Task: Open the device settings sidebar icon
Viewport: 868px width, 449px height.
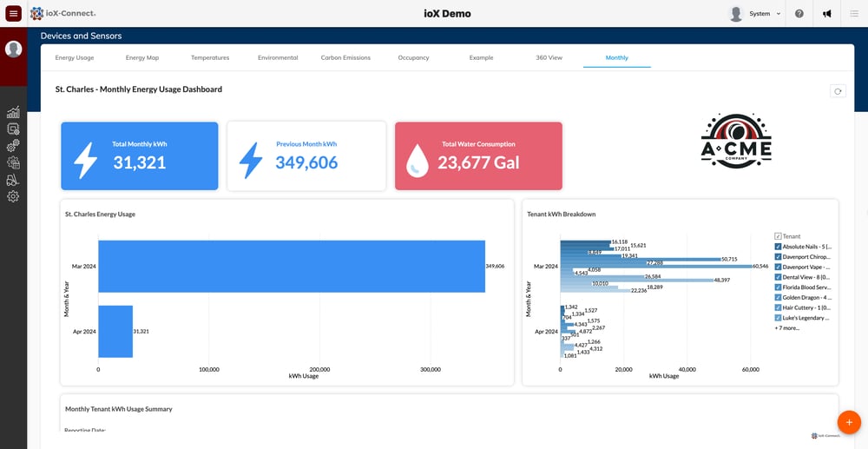Action: (13, 129)
